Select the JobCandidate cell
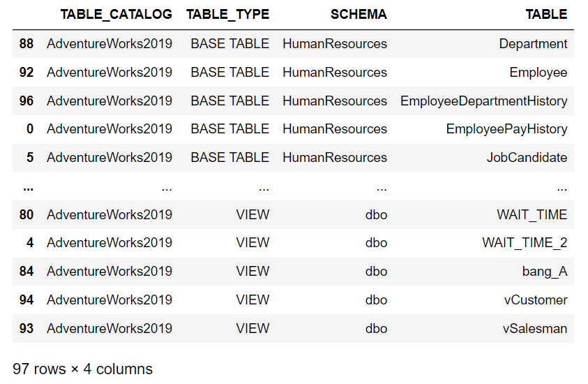 coord(527,157)
